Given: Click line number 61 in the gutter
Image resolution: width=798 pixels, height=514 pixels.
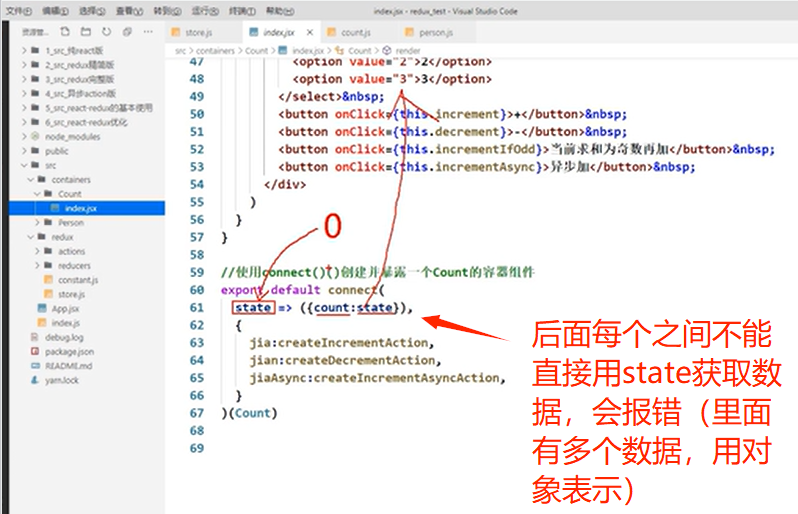Looking at the screenshot, I should tap(197, 307).
